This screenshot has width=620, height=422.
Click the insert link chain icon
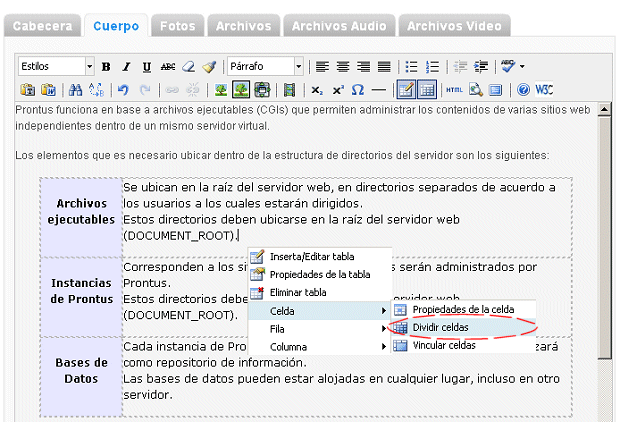click(172, 90)
